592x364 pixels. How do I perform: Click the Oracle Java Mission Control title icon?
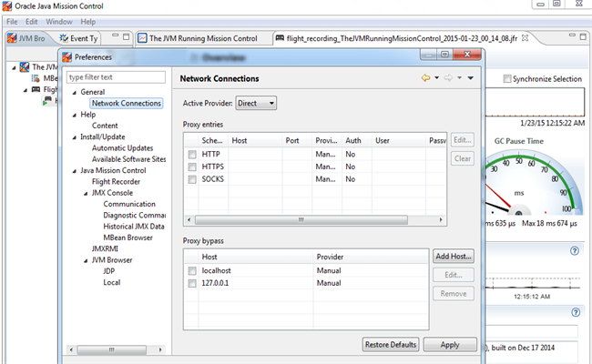point(8,7)
